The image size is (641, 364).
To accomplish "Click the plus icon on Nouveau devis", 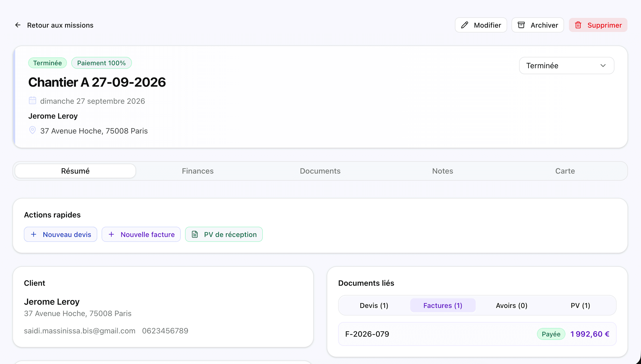I will (x=34, y=234).
